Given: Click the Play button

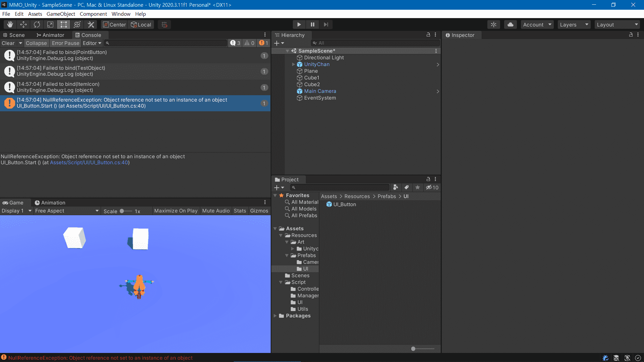Looking at the screenshot, I should (x=299, y=24).
